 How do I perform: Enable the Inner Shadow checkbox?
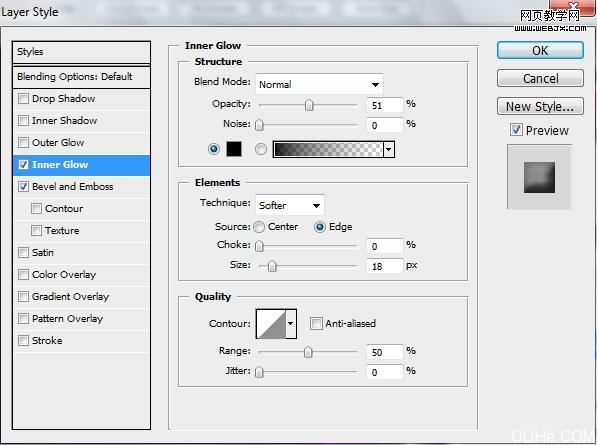point(24,121)
